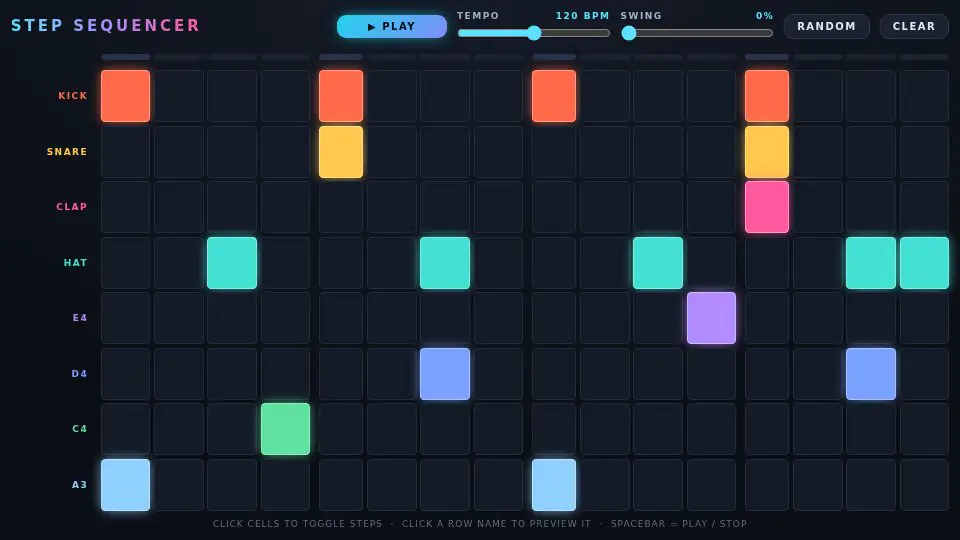Start playback with the Play button
This screenshot has width=960, height=540.
[x=392, y=26]
